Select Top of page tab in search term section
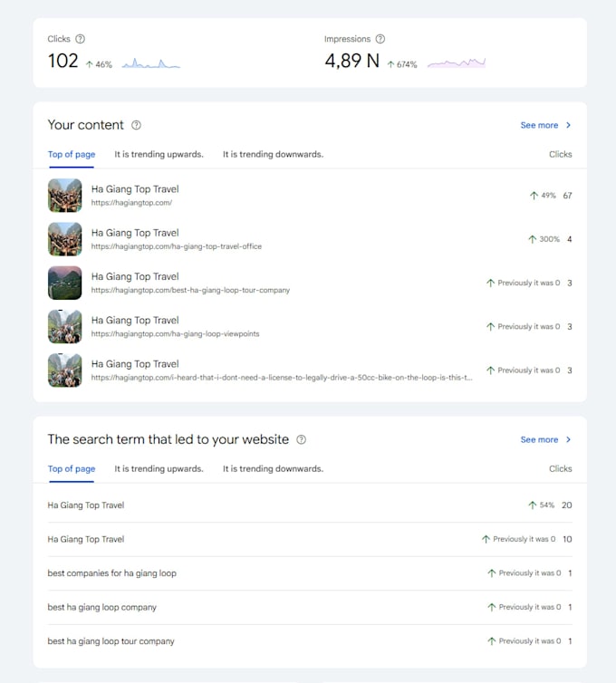616x683 pixels. click(x=72, y=468)
